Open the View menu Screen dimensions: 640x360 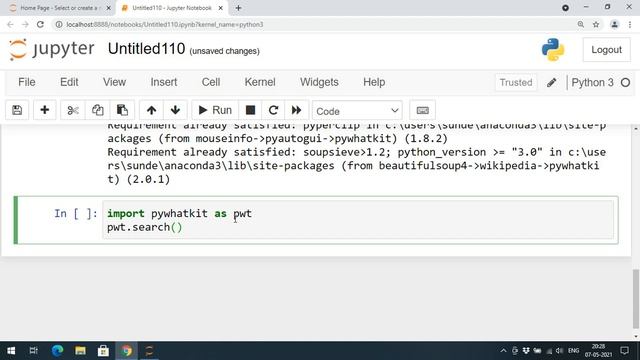tap(114, 82)
